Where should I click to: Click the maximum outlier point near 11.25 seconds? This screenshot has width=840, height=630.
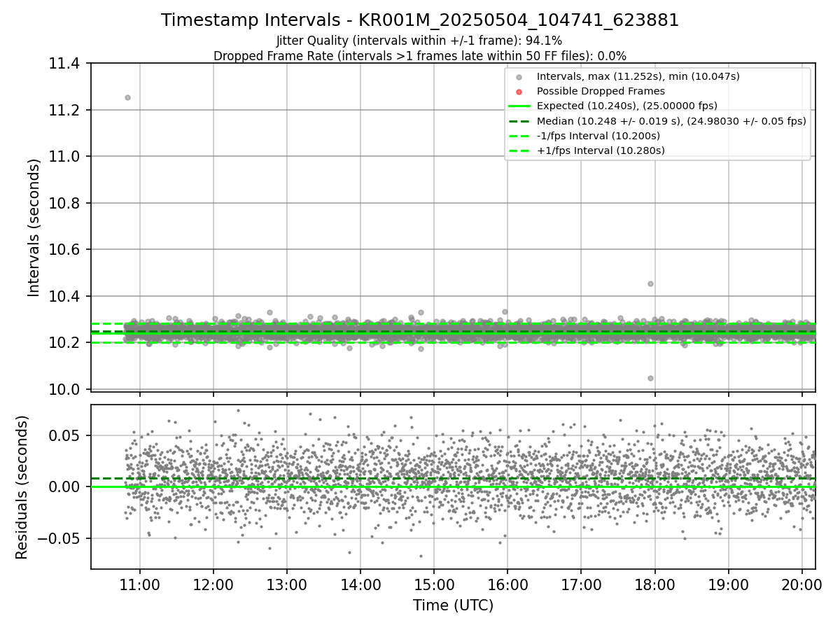(x=127, y=97)
